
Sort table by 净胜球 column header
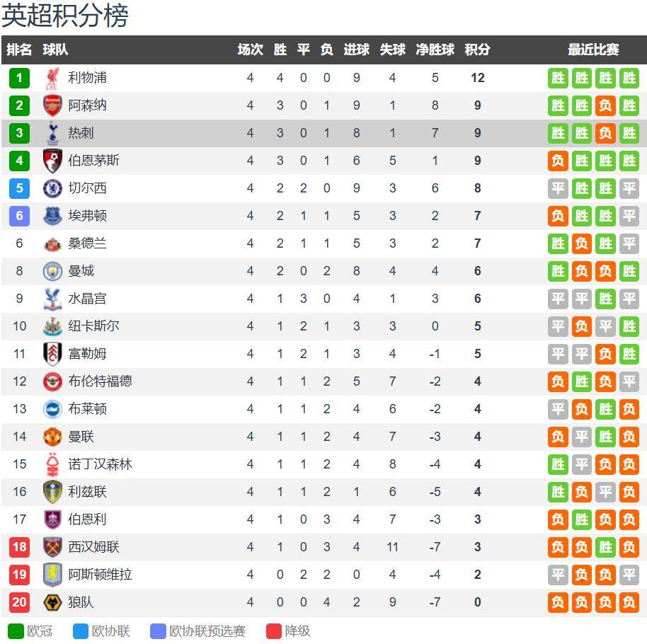pyautogui.click(x=435, y=50)
